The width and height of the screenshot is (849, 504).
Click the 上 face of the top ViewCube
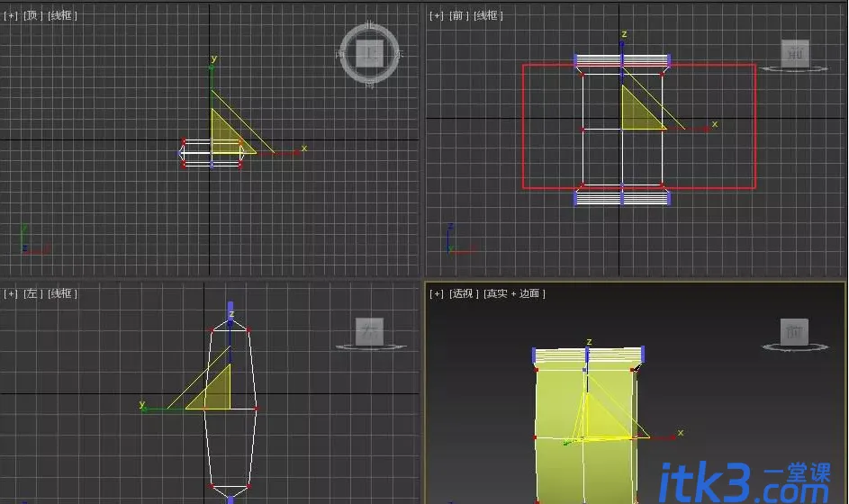[x=370, y=53]
